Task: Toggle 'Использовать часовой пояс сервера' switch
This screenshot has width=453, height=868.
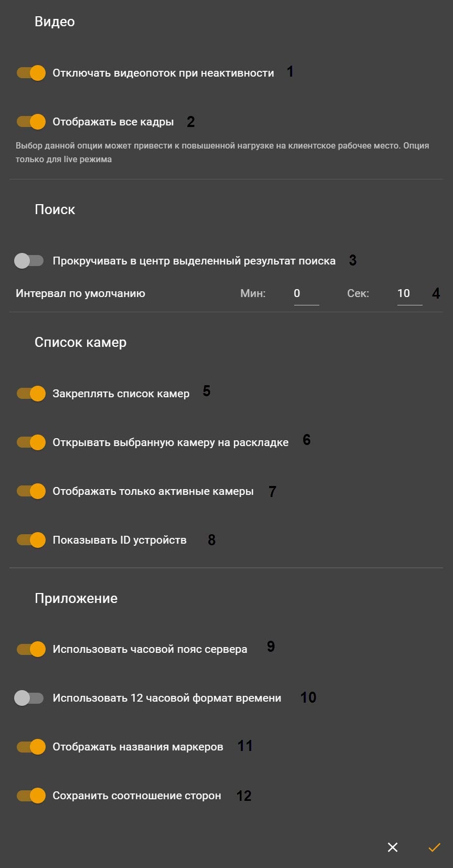Action: tap(31, 649)
